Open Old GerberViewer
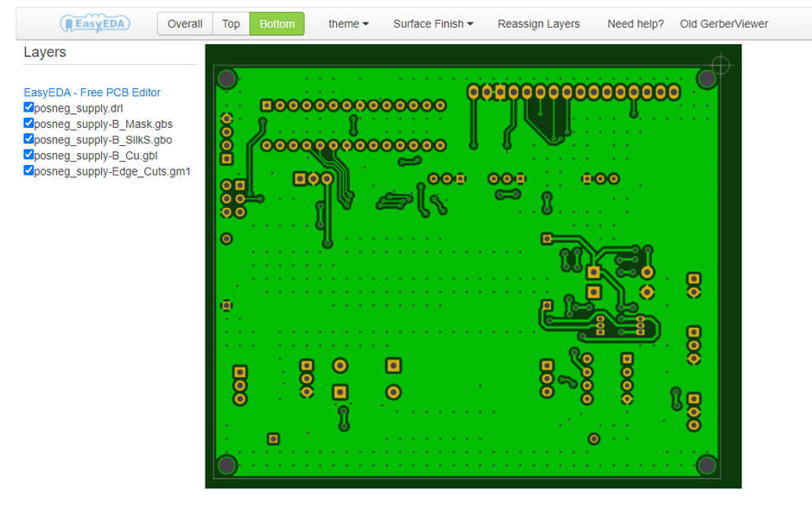Viewport: 812px width, 517px height. pos(724,24)
